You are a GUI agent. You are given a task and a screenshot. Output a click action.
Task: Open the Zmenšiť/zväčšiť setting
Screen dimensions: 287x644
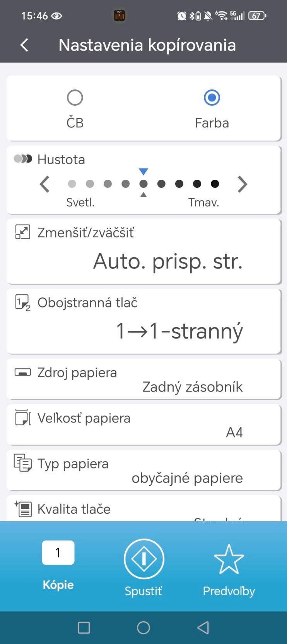click(143, 252)
